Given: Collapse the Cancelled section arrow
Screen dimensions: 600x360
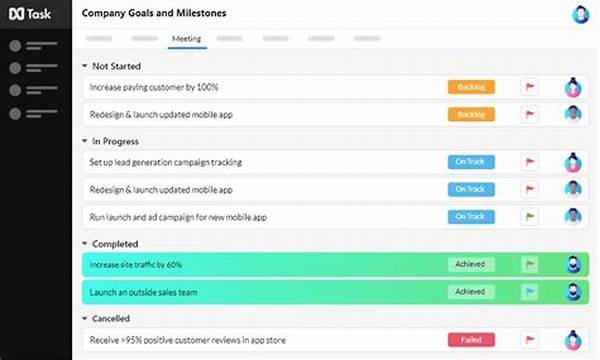Looking at the screenshot, I should tap(85, 318).
